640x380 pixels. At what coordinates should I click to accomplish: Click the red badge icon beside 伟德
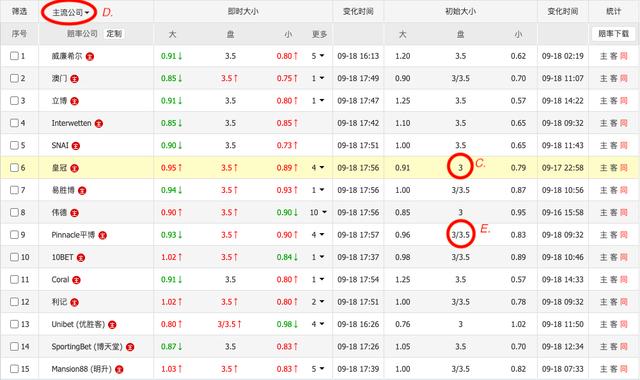[x=74, y=213]
